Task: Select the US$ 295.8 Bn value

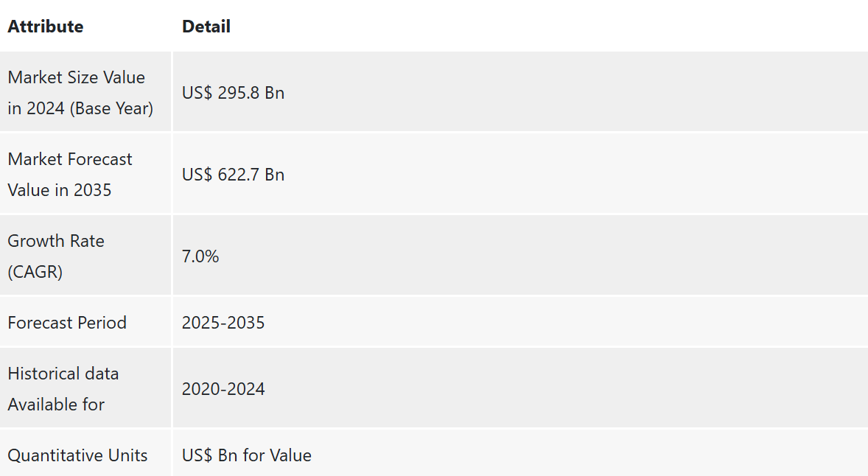Action: 233,92
